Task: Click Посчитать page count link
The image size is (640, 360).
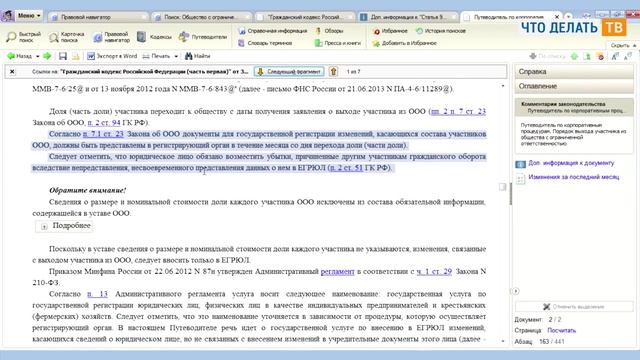Action: [x=561, y=330]
